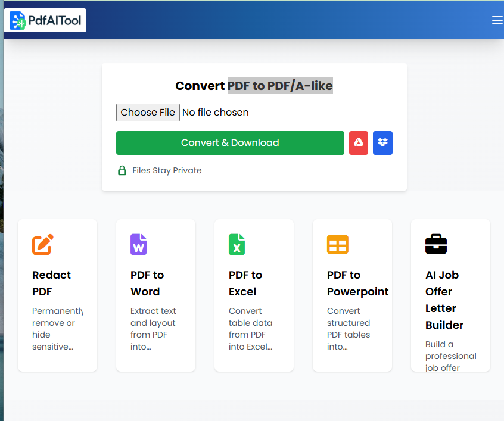Open the hamburger navigation menu
This screenshot has width=504, height=421.
coord(497,21)
